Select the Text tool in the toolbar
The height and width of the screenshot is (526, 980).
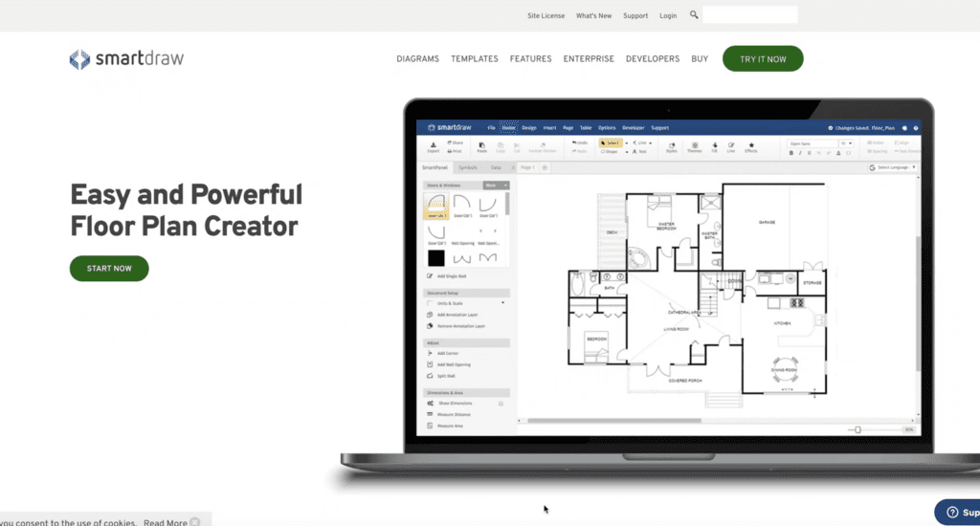pos(639,151)
